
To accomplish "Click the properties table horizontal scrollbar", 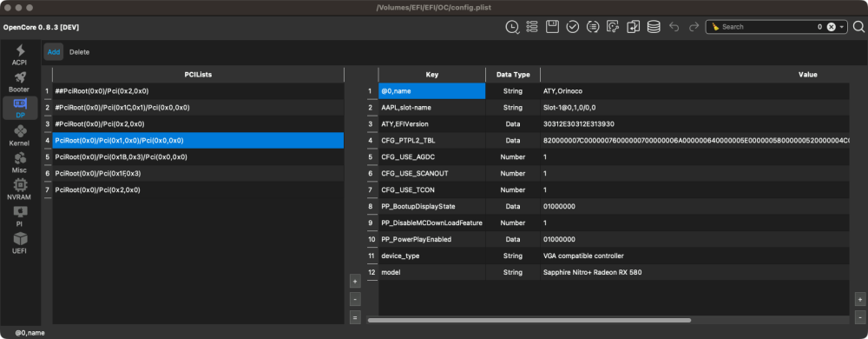I will point(529,320).
